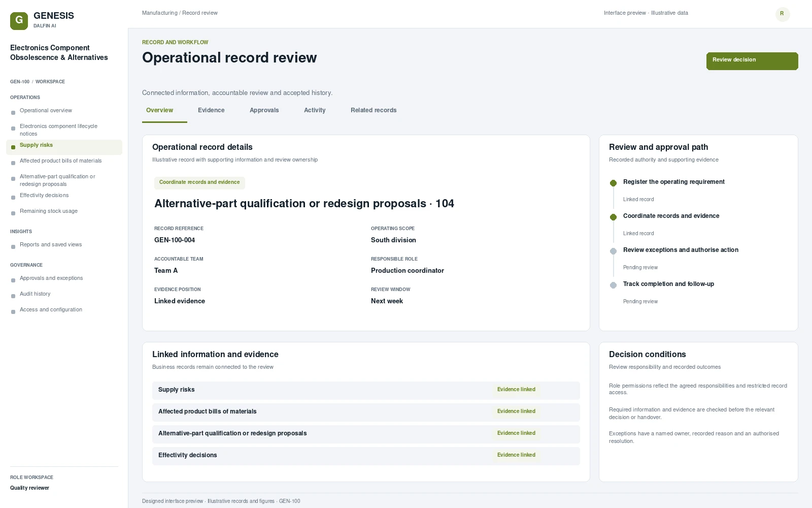Select the Activity tab
The height and width of the screenshot is (508, 812).
point(315,110)
